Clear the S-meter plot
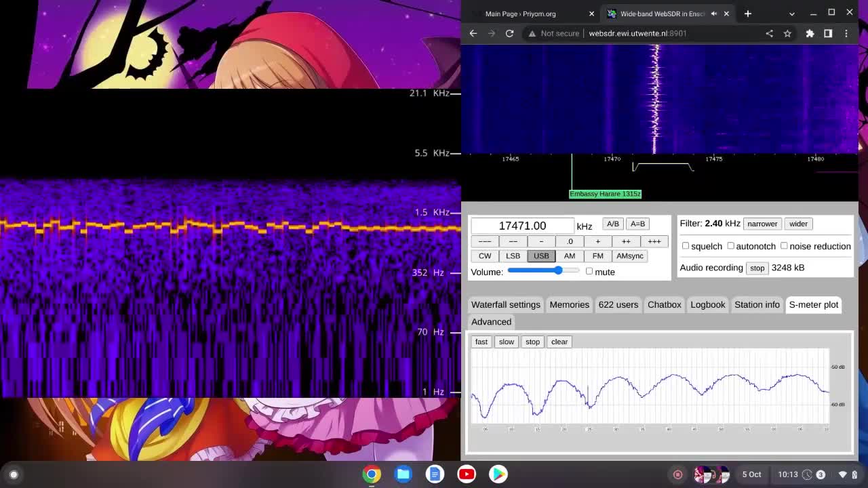 coord(559,342)
